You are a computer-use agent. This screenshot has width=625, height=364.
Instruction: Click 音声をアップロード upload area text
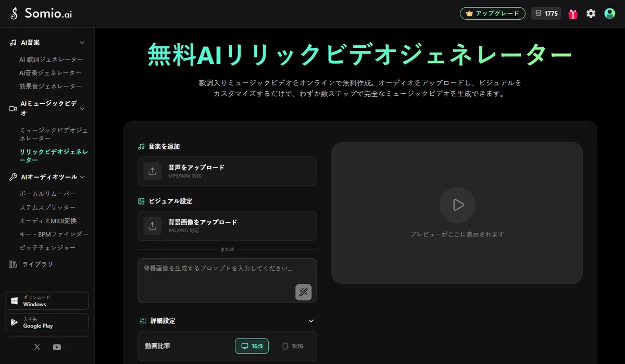click(196, 168)
